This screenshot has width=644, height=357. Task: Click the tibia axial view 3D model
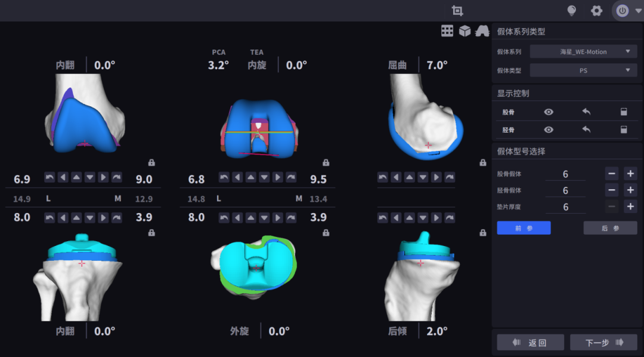(x=253, y=267)
